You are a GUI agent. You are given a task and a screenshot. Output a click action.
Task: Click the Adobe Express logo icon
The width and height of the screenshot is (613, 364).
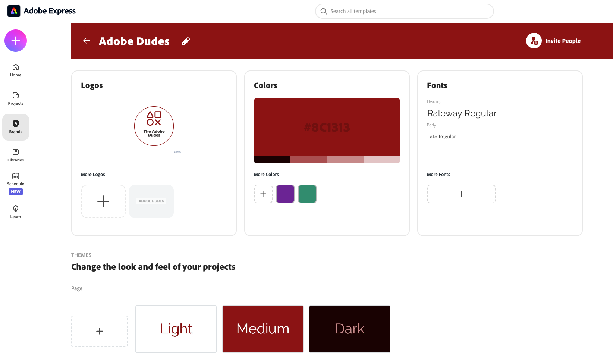point(14,11)
